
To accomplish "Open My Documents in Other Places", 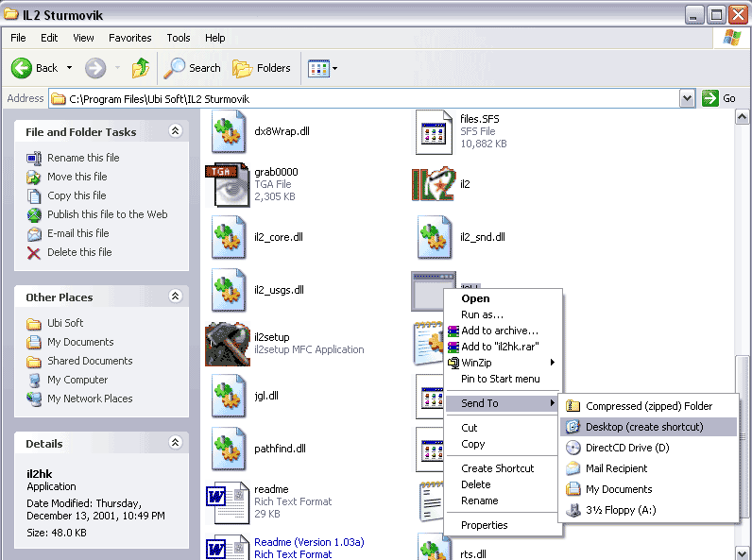I will click(80, 342).
